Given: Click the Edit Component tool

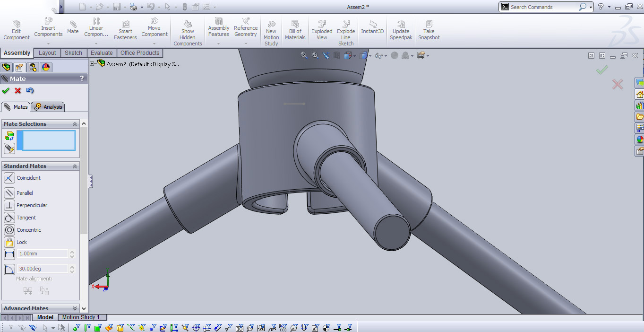Looking at the screenshot, I should tap(17, 30).
